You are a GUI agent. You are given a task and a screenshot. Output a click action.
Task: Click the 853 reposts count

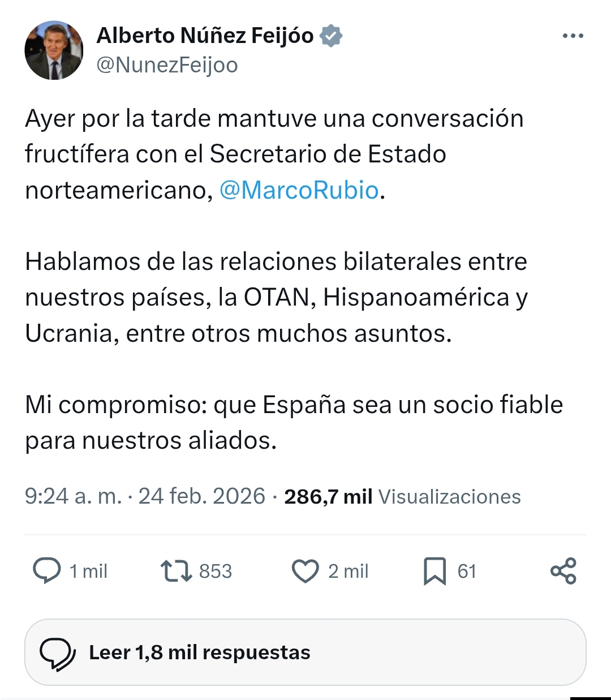click(216, 572)
